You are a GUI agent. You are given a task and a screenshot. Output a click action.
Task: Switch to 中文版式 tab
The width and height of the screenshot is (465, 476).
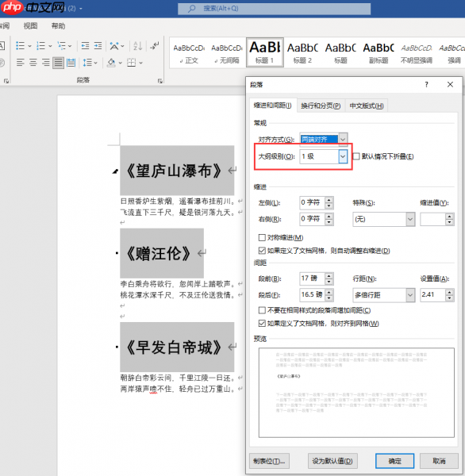click(x=367, y=106)
